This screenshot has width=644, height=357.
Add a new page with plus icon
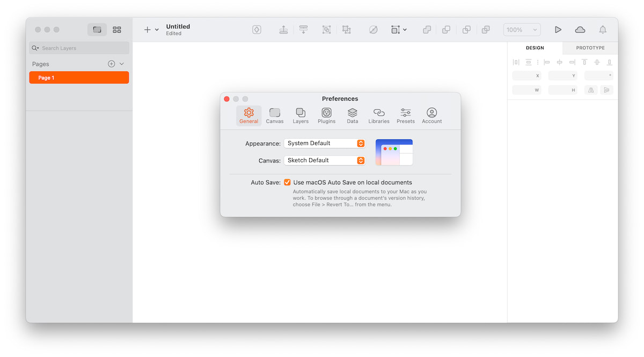click(x=112, y=64)
